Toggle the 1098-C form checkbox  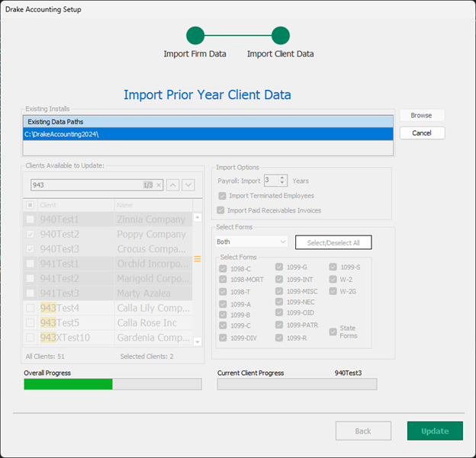[x=223, y=269]
